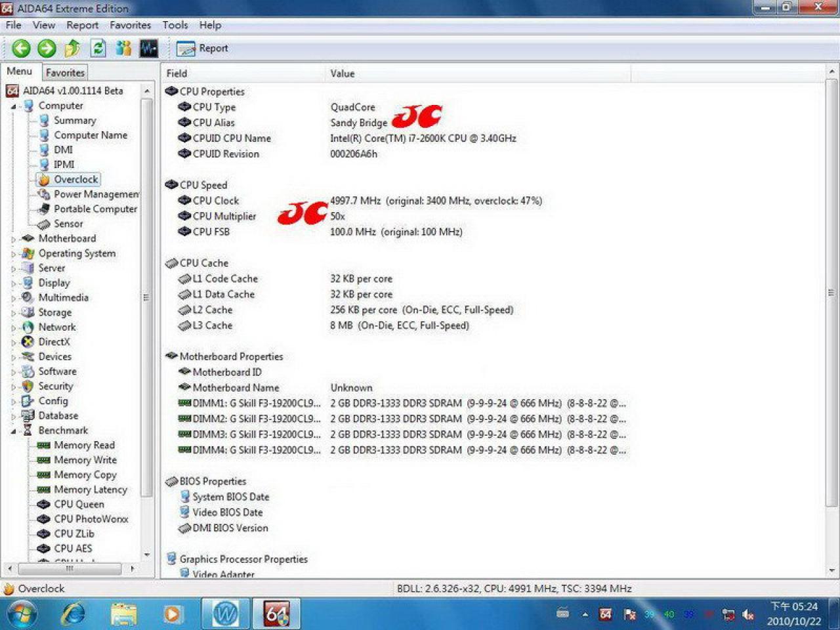Select Power Management in the tree
Screen dimensions: 840x630
96,194
